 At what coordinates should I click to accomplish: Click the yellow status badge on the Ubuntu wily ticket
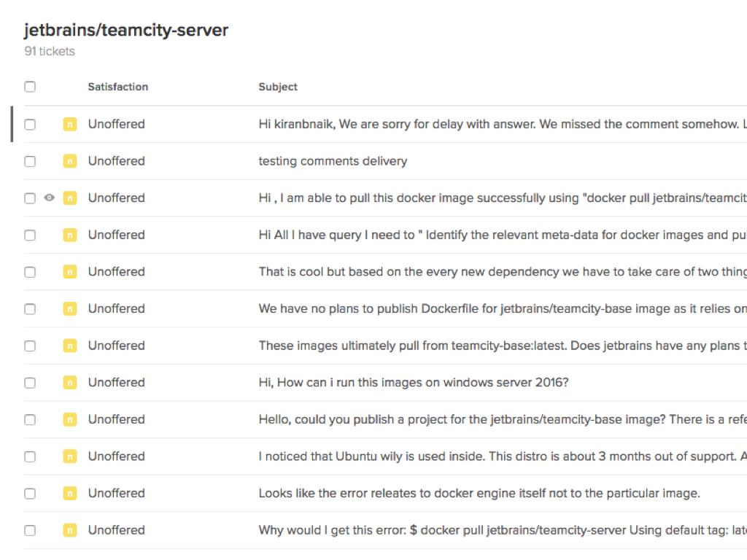[70, 456]
